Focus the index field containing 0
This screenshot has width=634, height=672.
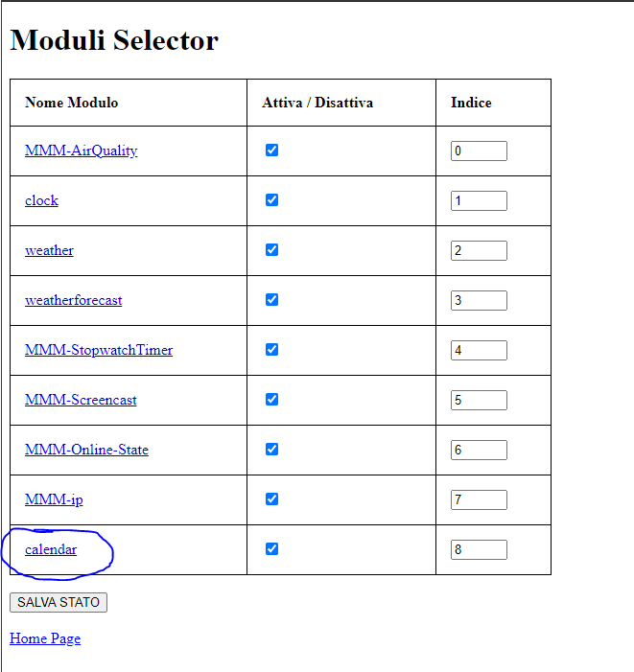tap(479, 151)
